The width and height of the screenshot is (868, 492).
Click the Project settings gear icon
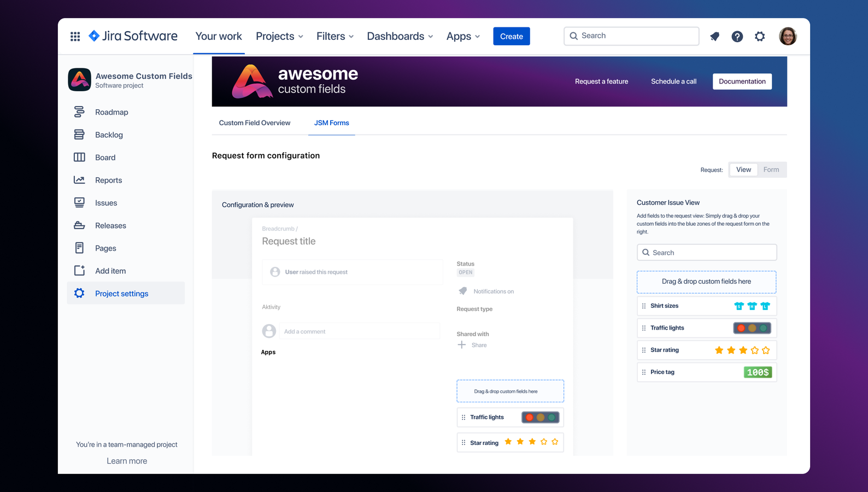click(79, 294)
